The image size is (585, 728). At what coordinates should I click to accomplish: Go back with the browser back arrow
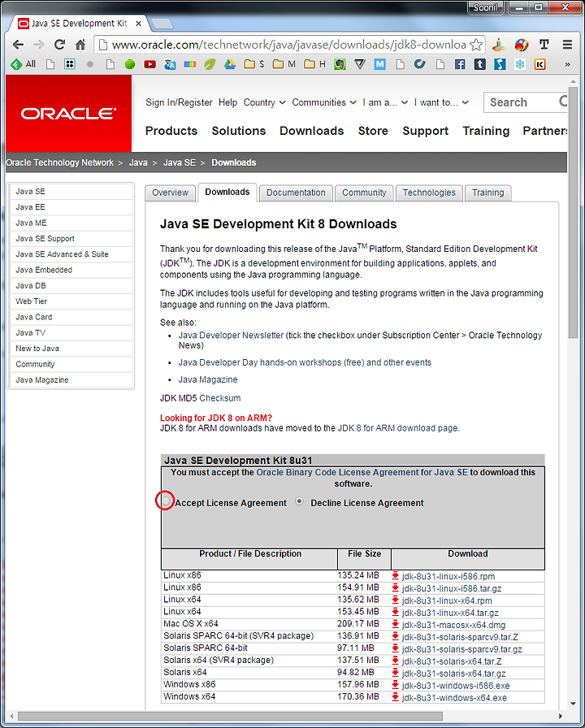[x=18, y=45]
